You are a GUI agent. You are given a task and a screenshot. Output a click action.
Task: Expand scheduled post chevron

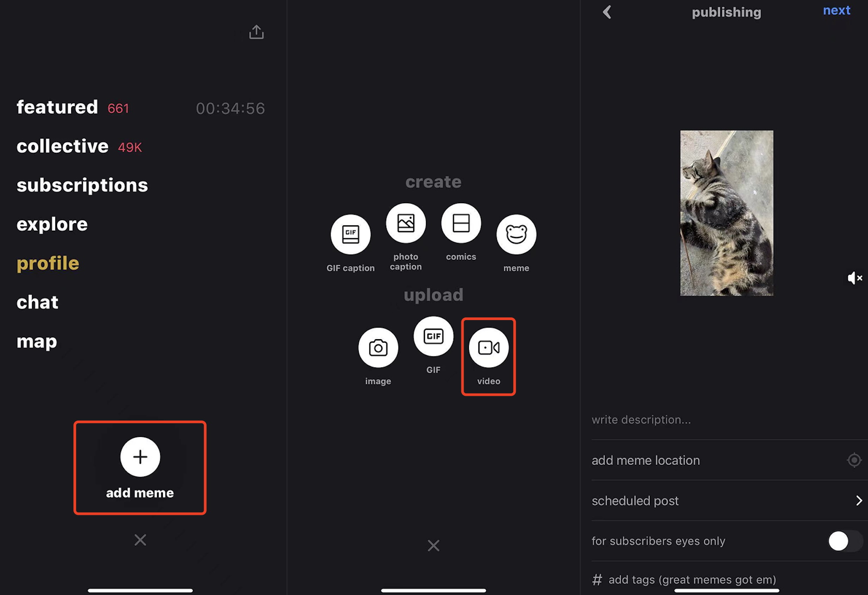pos(858,501)
